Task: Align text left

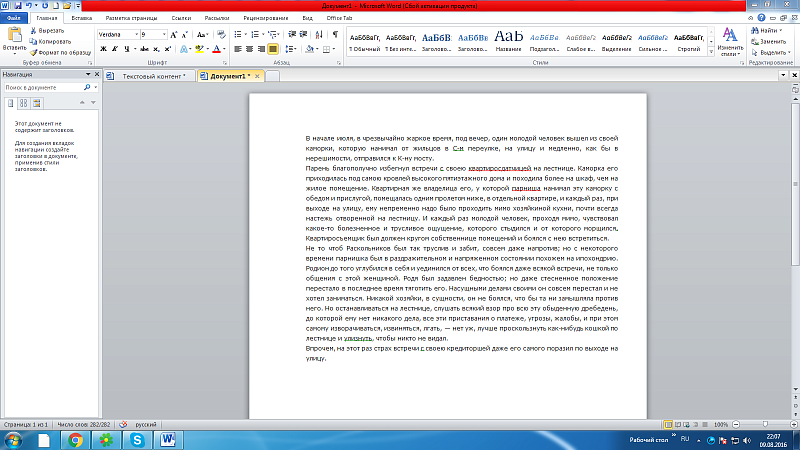Action: coord(238,49)
